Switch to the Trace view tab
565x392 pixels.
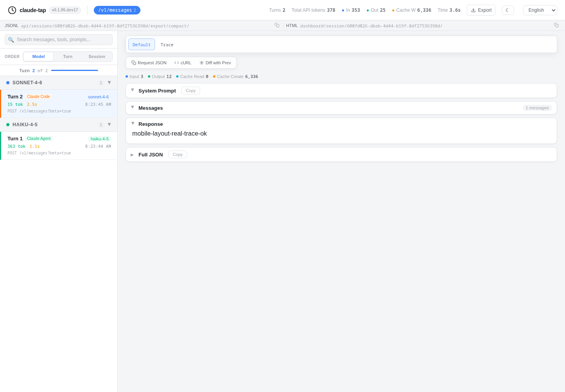[167, 44]
